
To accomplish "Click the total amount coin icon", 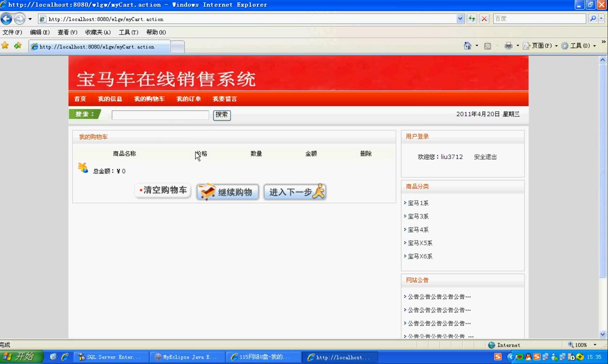I will 83,168.
